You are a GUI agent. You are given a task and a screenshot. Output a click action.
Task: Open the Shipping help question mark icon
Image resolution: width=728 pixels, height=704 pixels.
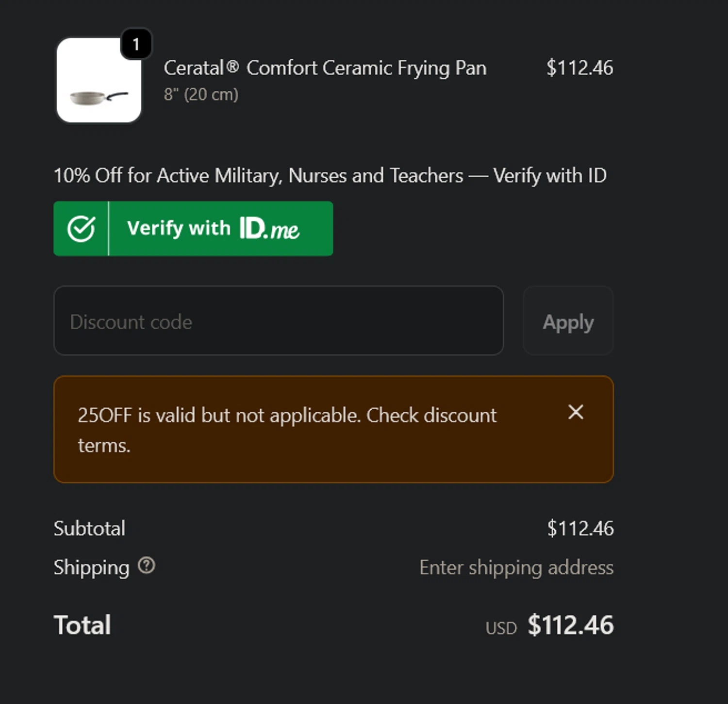pyautogui.click(x=146, y=566)
